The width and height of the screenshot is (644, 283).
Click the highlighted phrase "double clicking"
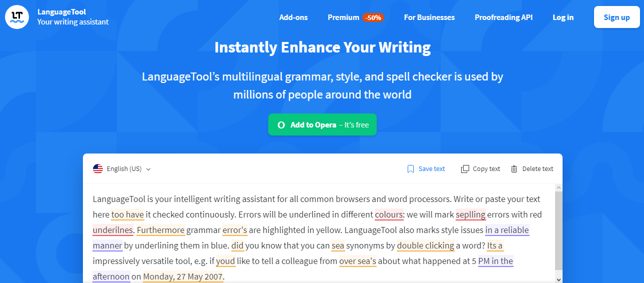click(425, 245)
